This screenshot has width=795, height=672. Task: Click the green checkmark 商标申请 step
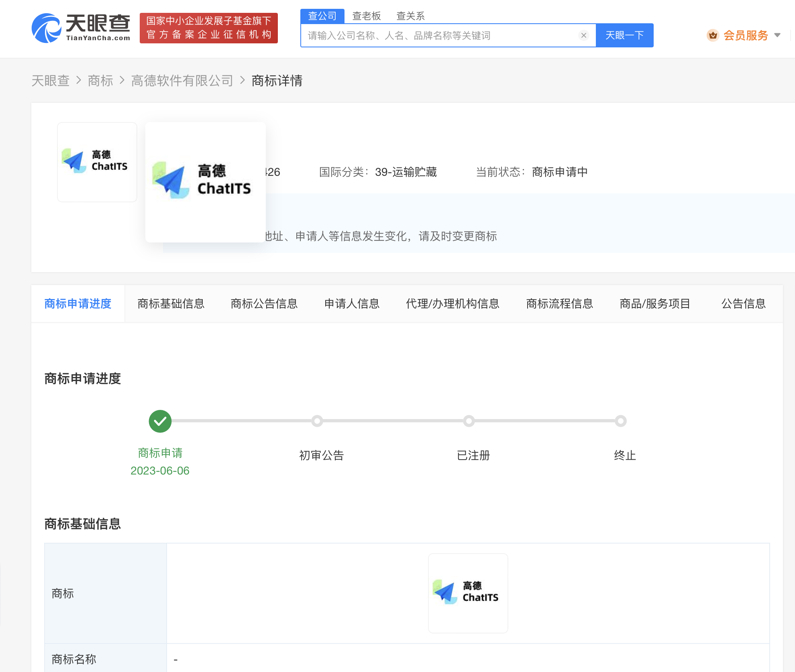click(x=160, y=421)
